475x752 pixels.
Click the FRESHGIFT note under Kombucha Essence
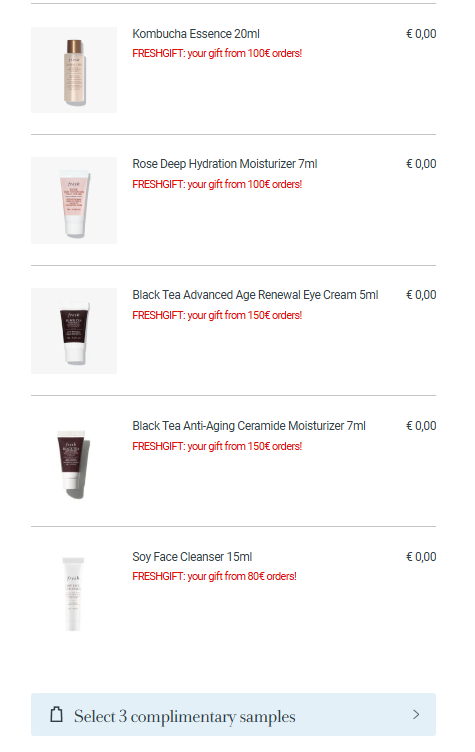point(217,53)
